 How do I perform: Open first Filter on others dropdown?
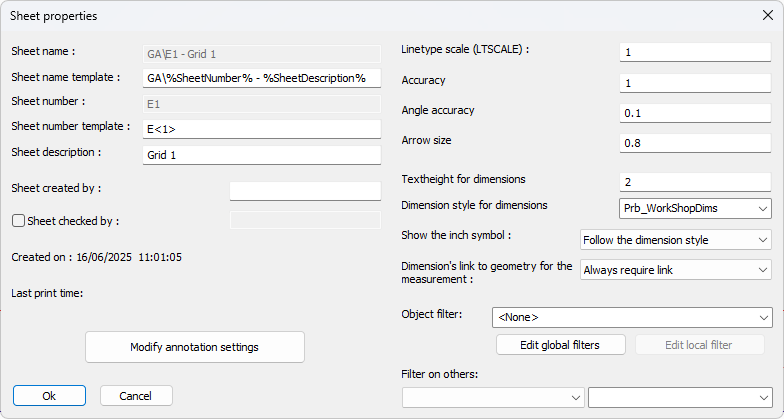click(x=493, y=398)
